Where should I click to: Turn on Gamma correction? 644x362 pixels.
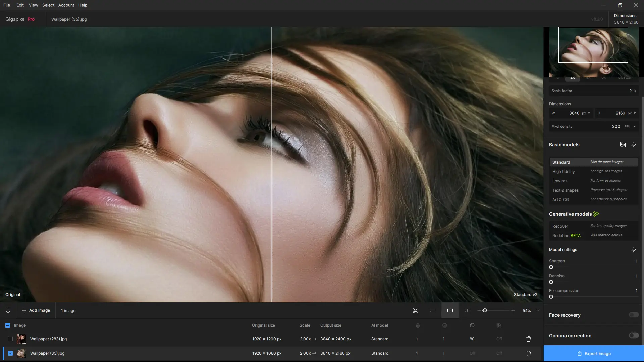(634, 335)
